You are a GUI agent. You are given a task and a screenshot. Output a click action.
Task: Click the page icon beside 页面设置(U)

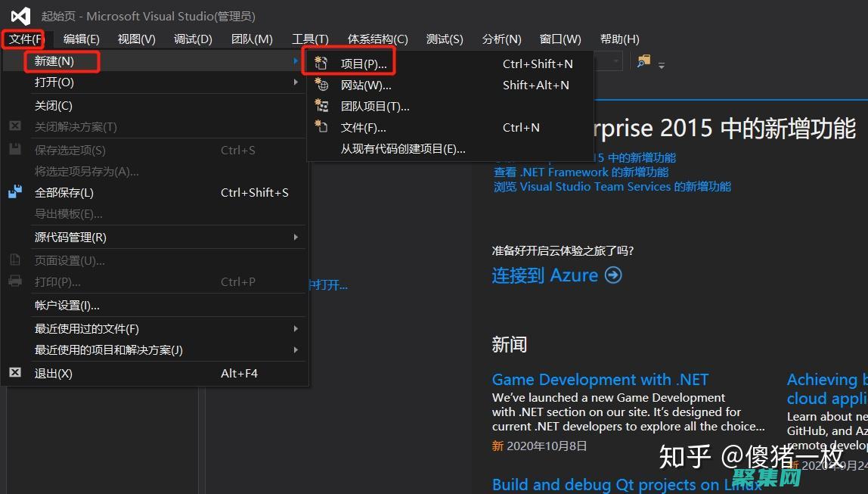[15, 260]
